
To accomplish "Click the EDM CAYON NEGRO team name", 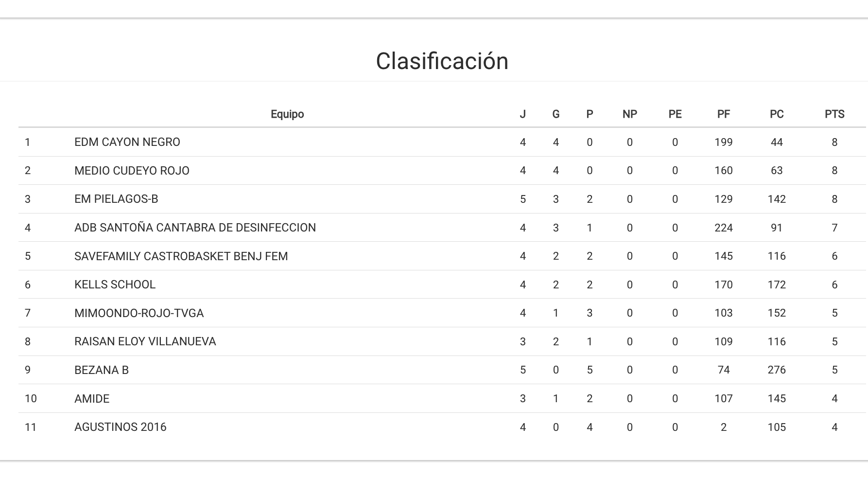I will point(127,142).
